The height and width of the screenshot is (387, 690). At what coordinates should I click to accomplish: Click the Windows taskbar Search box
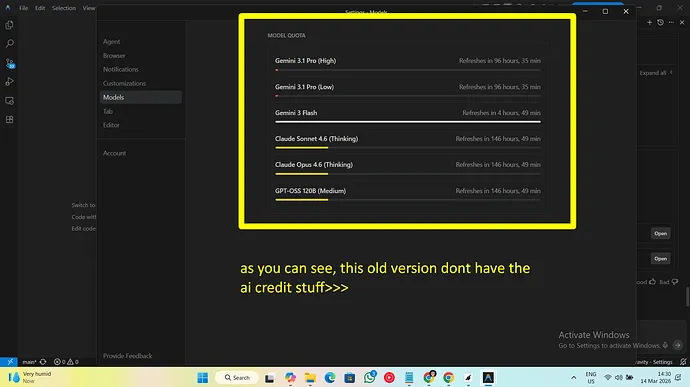(x=237, y=377)
